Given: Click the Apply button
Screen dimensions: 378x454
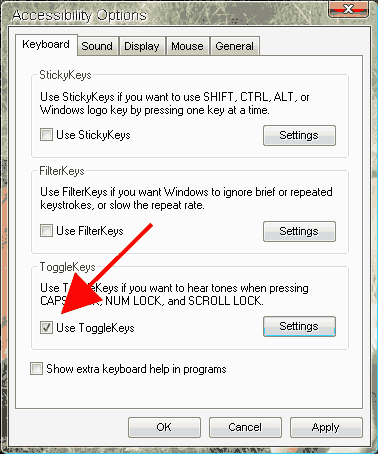Looking at the screenshot, I should tap(326, 427).
